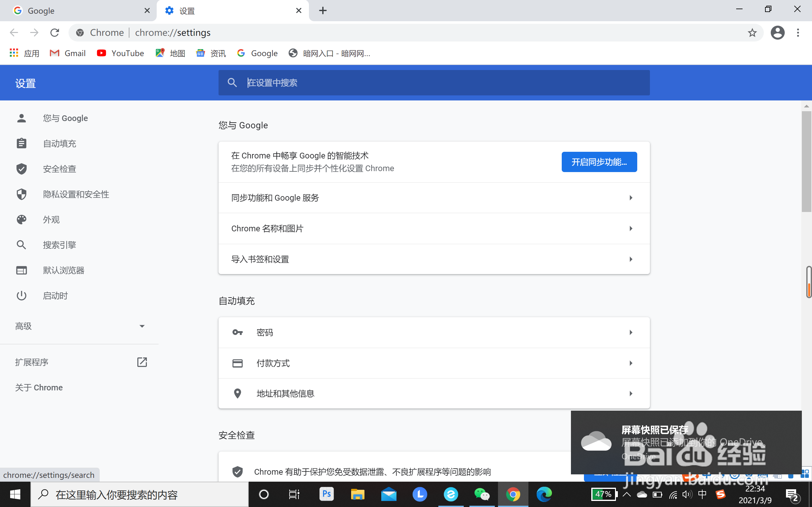812x507 pixels.
Task: Expand the 同步功能和 Google 服务 row
Action: tap(434, 198)
